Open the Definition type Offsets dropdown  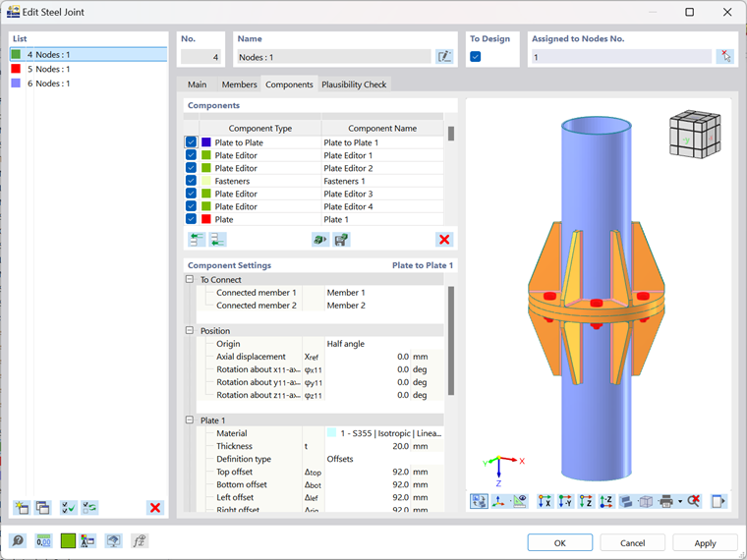click(384, 459)
